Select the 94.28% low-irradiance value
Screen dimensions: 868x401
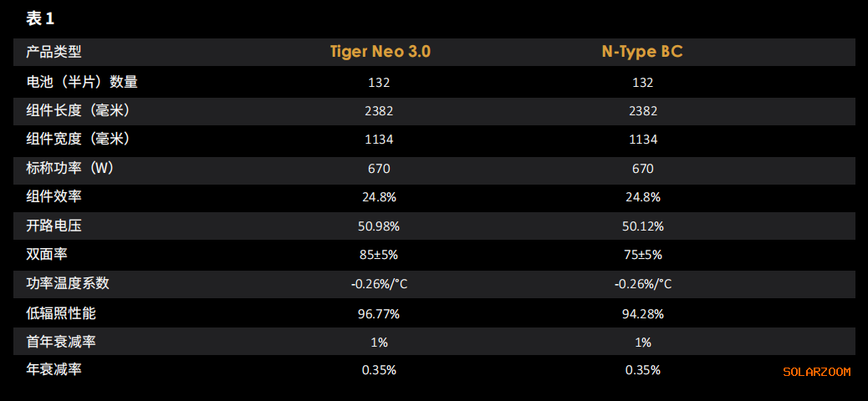point(642,314)
